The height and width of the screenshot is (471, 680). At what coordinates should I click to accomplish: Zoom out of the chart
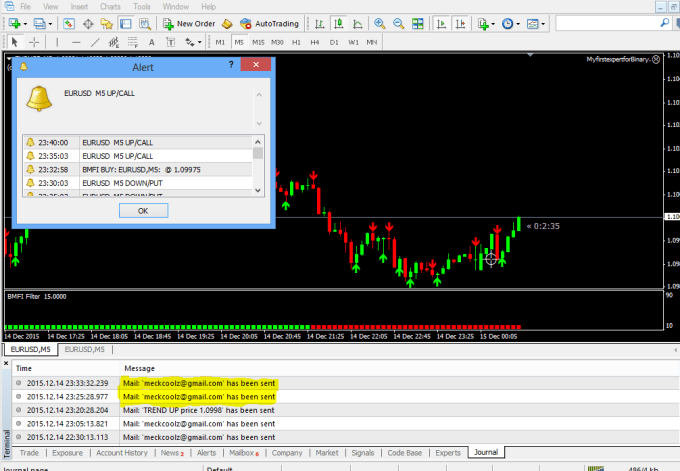399,23
